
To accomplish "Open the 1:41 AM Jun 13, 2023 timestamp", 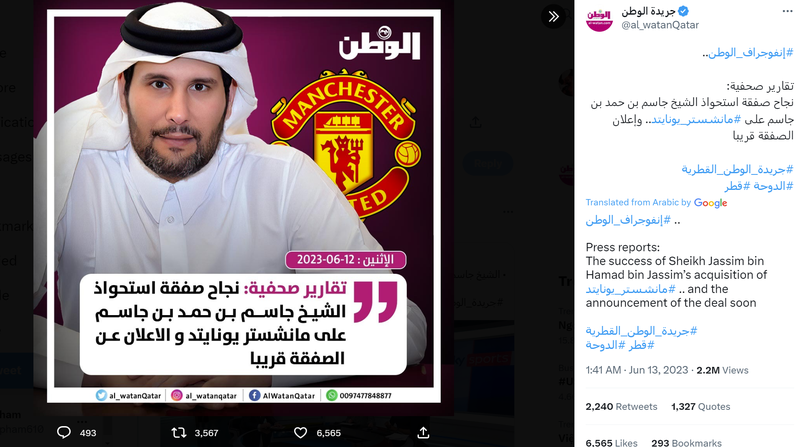I will click(637, 370).
